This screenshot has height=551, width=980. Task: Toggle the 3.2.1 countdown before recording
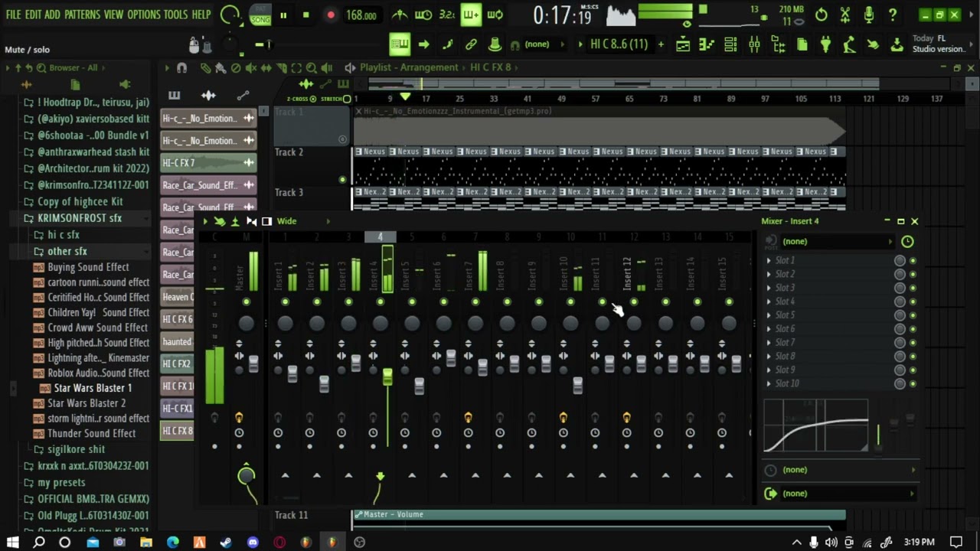(x=447, y=15)
